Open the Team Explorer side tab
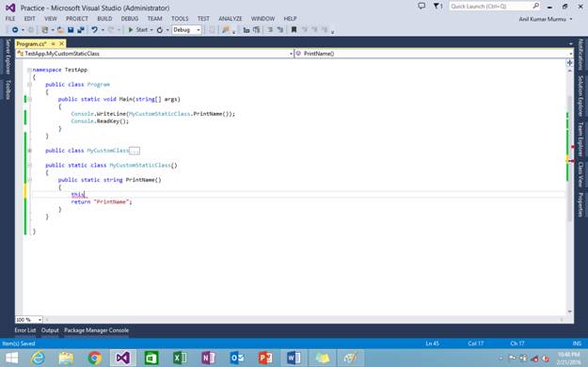Screen dimensions: 588x367 click(580, 139)
